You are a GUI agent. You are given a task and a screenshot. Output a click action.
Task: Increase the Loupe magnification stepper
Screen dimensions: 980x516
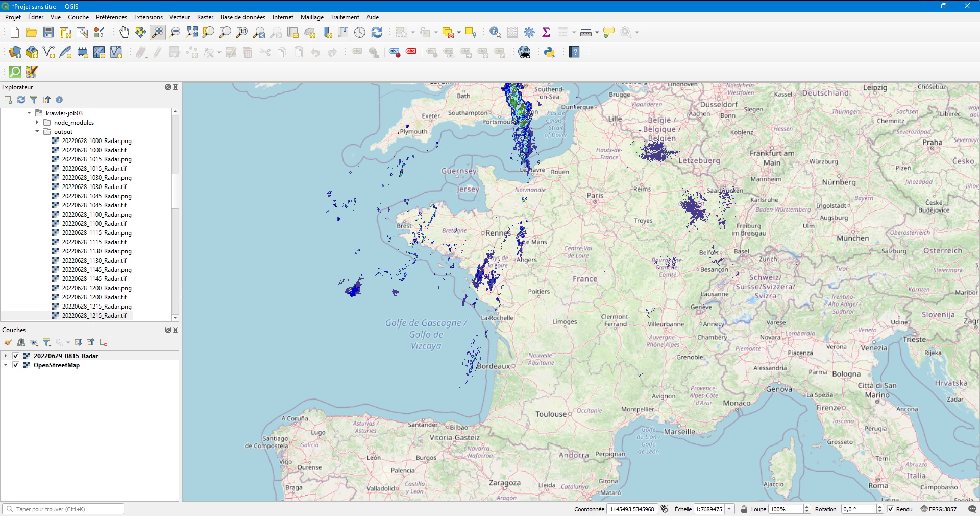(807, 507)
